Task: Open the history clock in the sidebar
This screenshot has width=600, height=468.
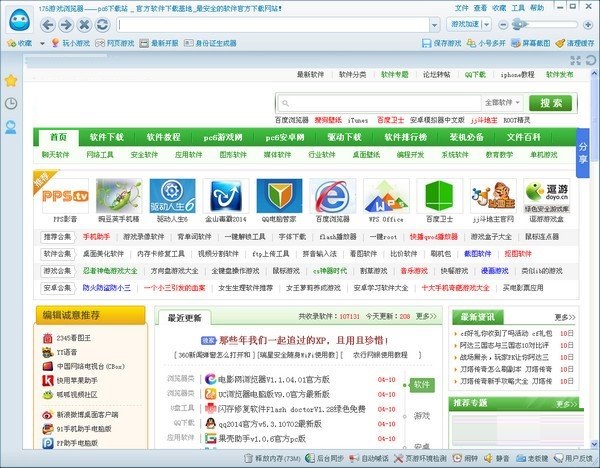Action: pyautogui.click(x=11, y=103)
